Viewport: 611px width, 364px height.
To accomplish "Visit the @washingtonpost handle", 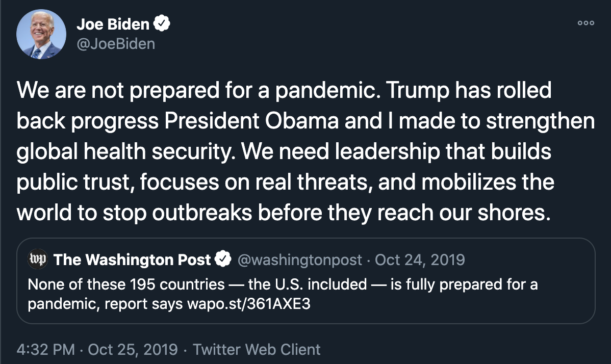I will click(x=300, y=259).
